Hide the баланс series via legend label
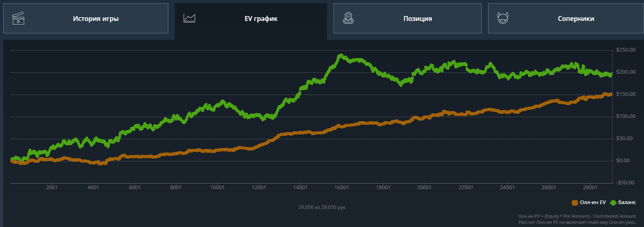 pyautogui.click(x=627, y=202)
